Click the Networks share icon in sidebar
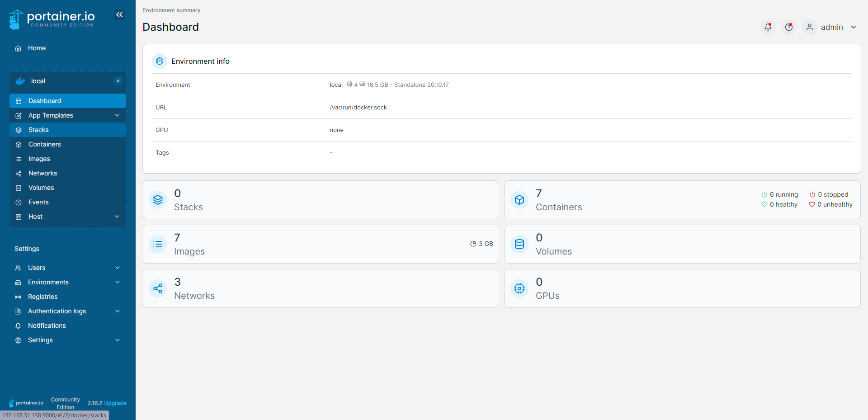The height and width of the screenshot is (420, 868). tap(19, 174)
